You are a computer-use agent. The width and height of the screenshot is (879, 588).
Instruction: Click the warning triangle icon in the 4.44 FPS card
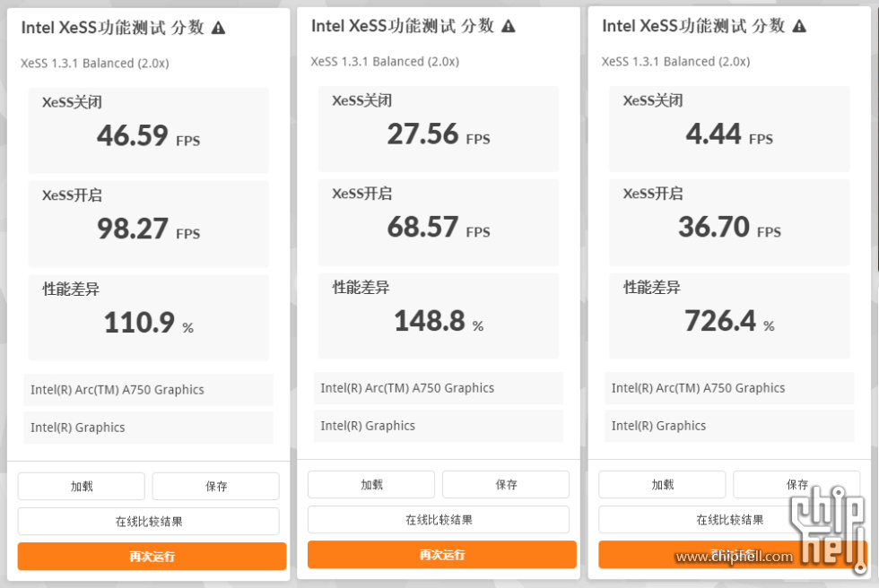[x=799, y=26]
